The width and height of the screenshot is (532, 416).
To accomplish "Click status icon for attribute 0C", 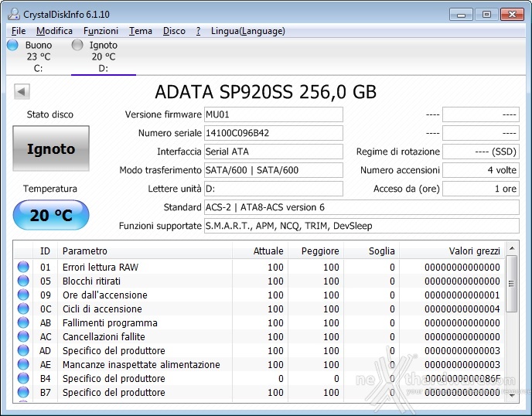I will tap(23, 309).
